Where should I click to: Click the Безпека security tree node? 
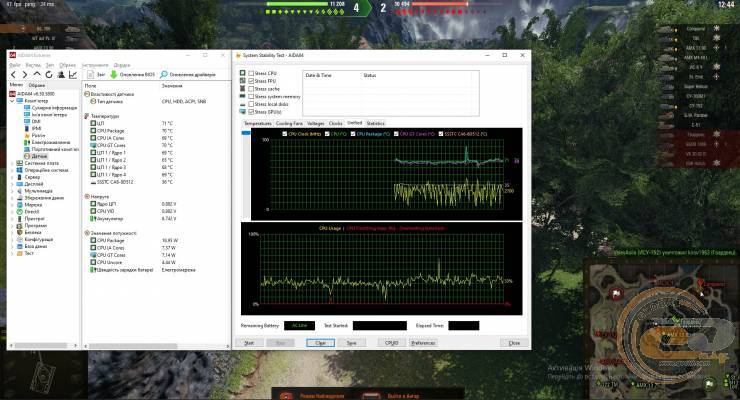(x=29, y=233)
